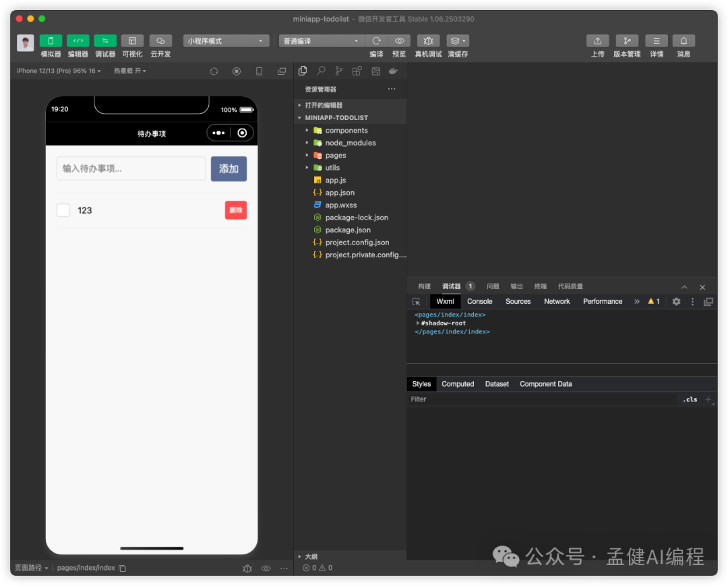Open the package-lock.json file
Screen dimensions: 728x586
coord(351,218)
